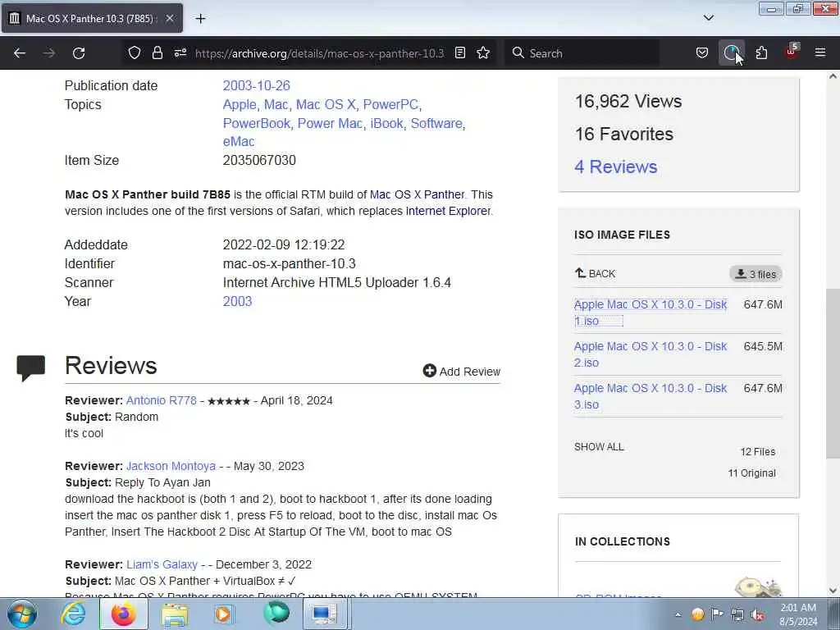Viewport: 840px width, 630px height.
Task: Open the Power Mac topic link
Action: click(x=330, y=123)
